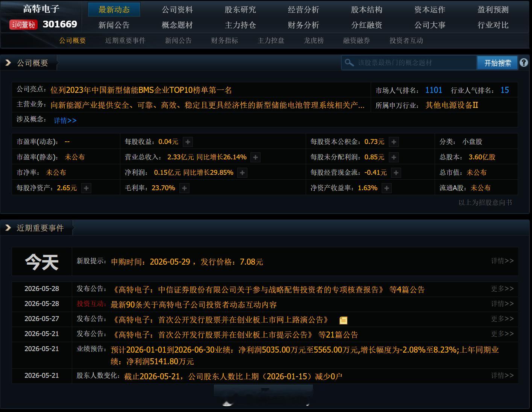Image resolution: width=532 pixels, height=412 pixels.
Task: Open the 公司资料 tab
Action: (x=177, y=9)
